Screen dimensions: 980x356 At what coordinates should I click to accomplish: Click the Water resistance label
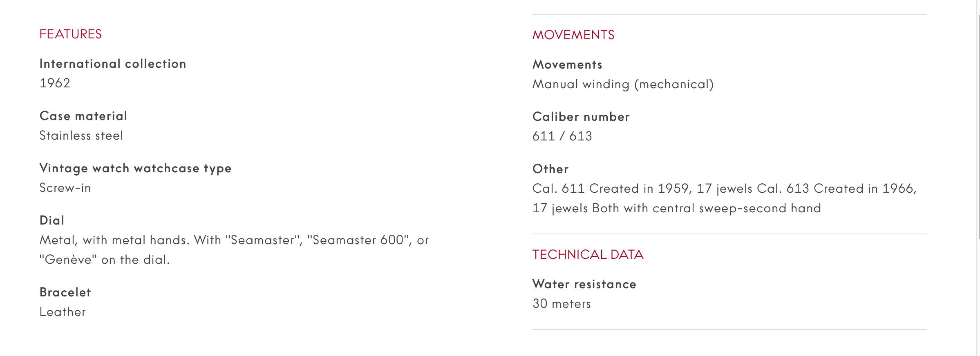pos(584,284)
